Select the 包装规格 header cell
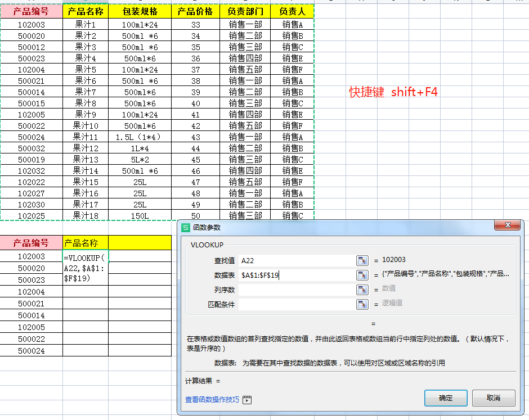 pyautogui.click(x=140, y=11)
